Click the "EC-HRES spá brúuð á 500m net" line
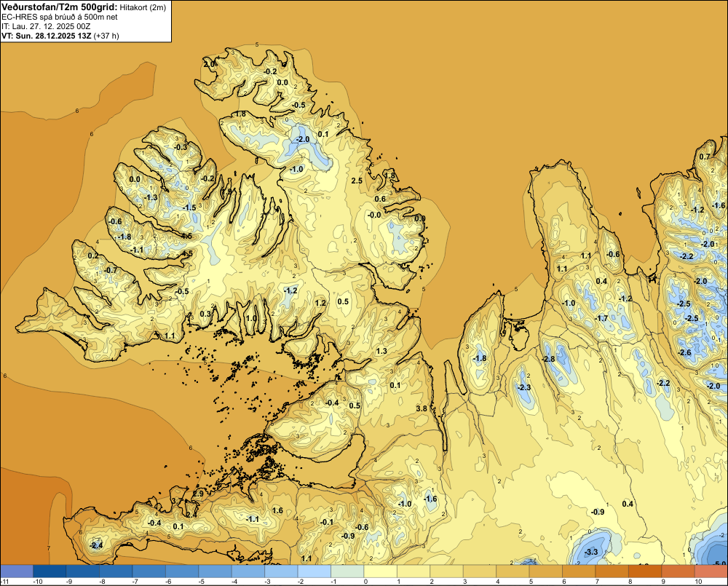728x586 pixels. (60, 17)
